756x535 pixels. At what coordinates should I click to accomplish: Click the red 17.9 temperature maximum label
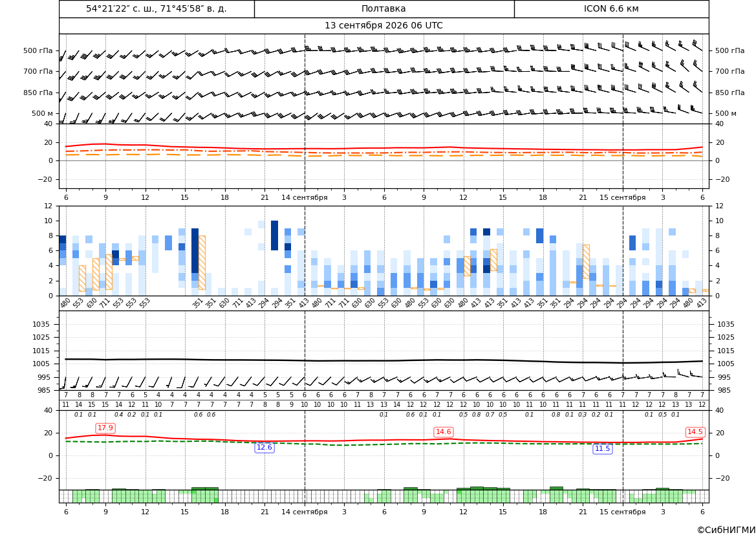coord(105,428)
